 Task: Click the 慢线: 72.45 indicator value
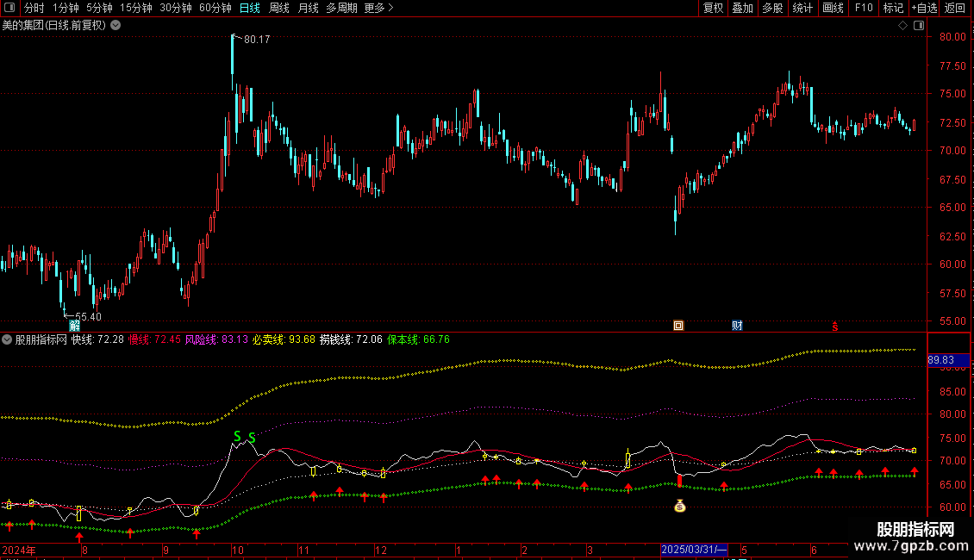click(154, 339)
